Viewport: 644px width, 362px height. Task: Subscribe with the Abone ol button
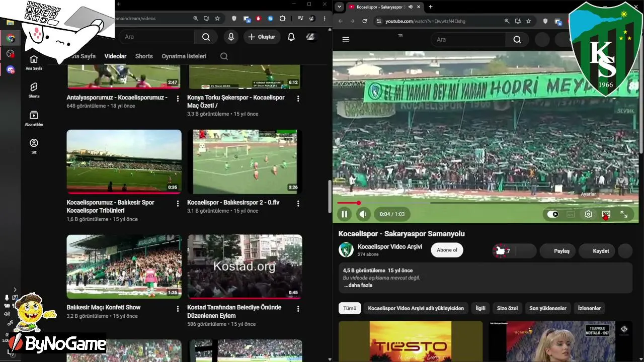[x=447, y=250]
